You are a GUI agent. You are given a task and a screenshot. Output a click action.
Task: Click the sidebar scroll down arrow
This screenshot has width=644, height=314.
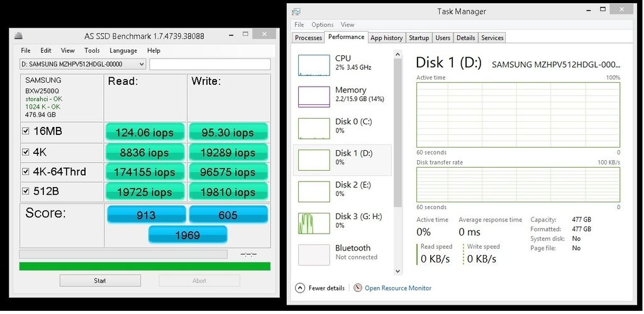[397, 271]
